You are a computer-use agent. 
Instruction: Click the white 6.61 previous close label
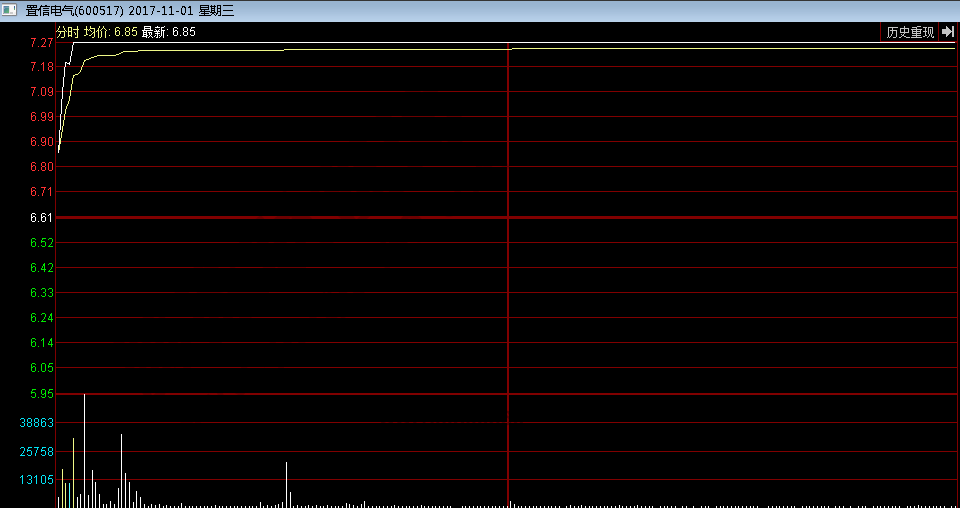[x=41, y=217]
